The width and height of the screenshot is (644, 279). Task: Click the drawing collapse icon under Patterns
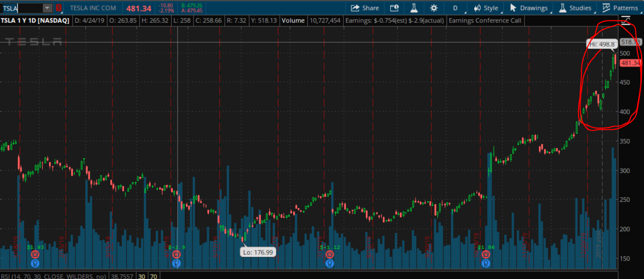626,20
